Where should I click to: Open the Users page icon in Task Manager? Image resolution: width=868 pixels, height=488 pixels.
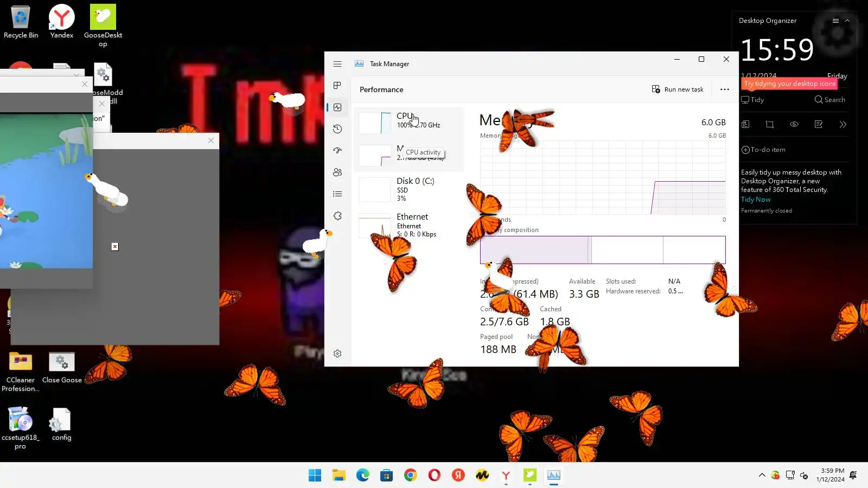click(337, 172)
